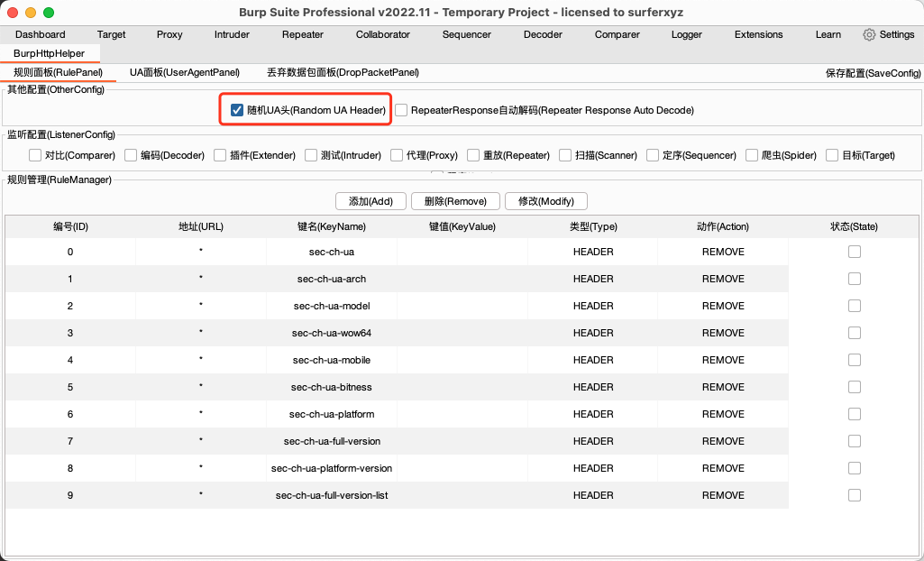The image size is (924, 561).
Task: Click the Remove rule button
Action: (x=455, y=201)
